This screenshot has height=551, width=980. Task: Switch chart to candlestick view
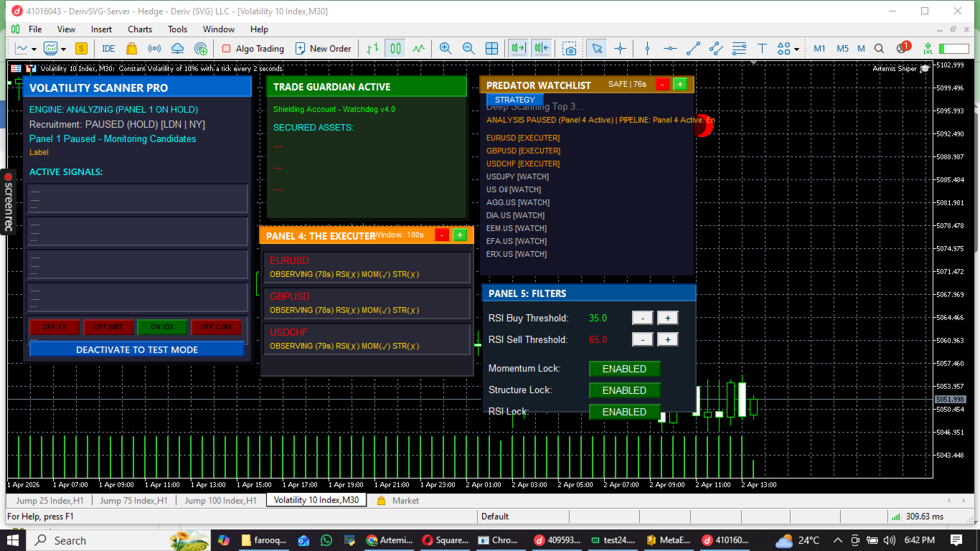click(x=395, y=49)
